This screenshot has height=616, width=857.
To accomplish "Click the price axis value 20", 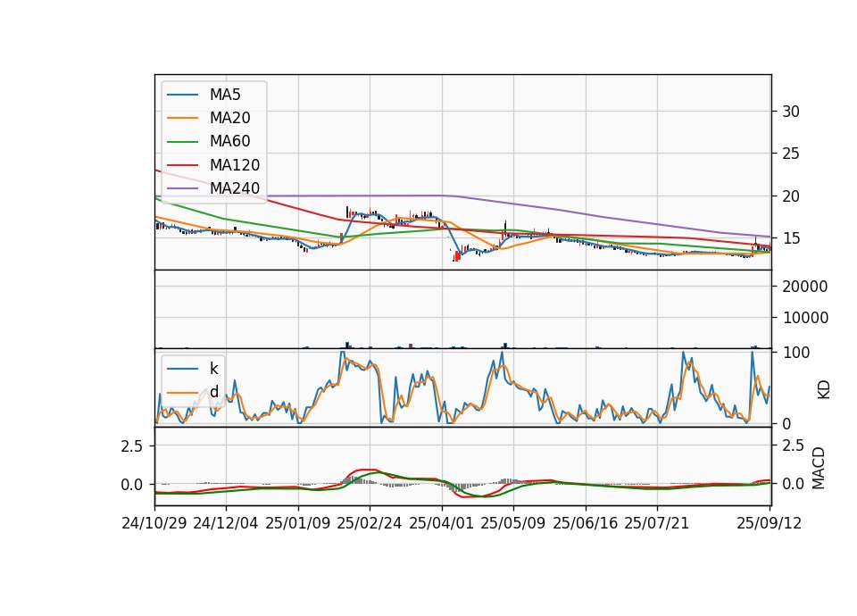I will coord(791,196).
